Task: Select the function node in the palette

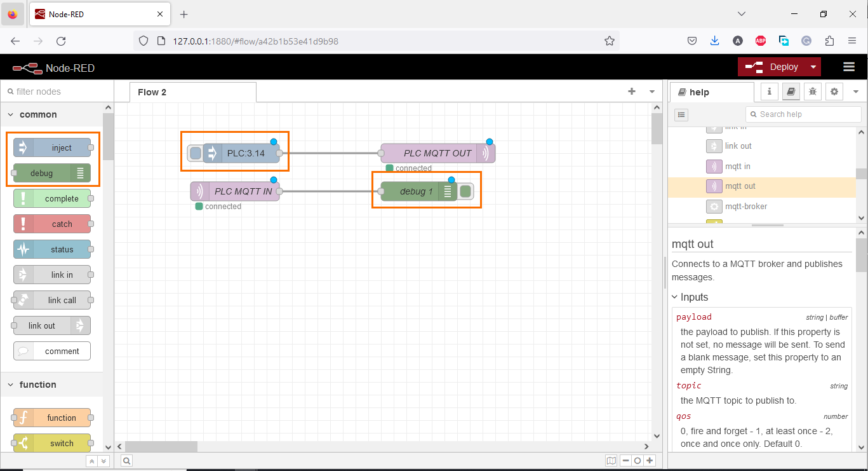Action: pyautogui.click(x=52, y=418)
